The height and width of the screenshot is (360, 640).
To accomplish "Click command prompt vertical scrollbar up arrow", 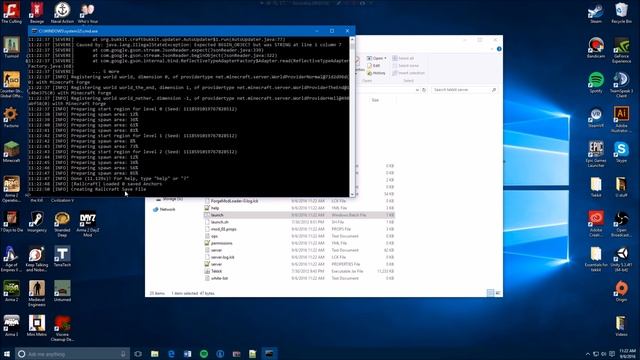I will pyautogui.click(x=352, y=40).
